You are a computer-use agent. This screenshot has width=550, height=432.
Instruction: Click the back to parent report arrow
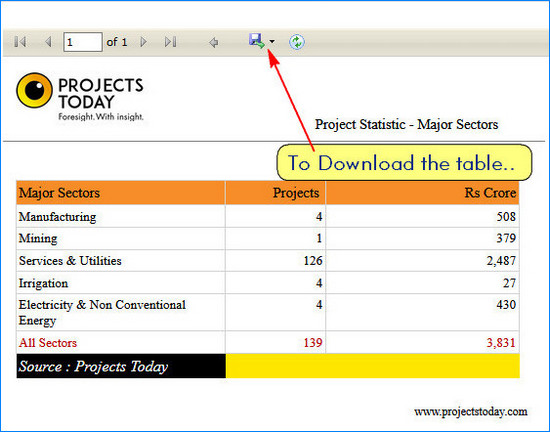tap(213, 42)
